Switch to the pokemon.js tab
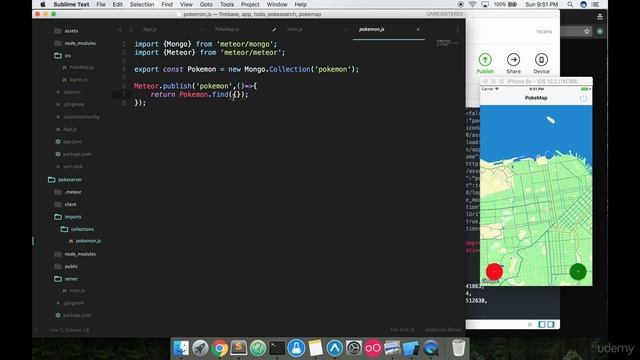 coord(371,29)
